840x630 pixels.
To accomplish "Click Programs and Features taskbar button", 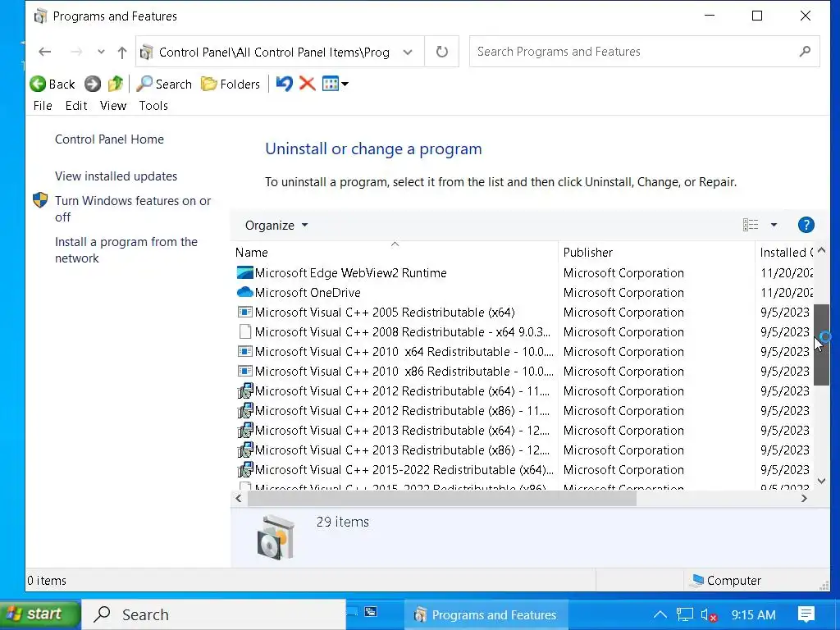I will (486, 614).
